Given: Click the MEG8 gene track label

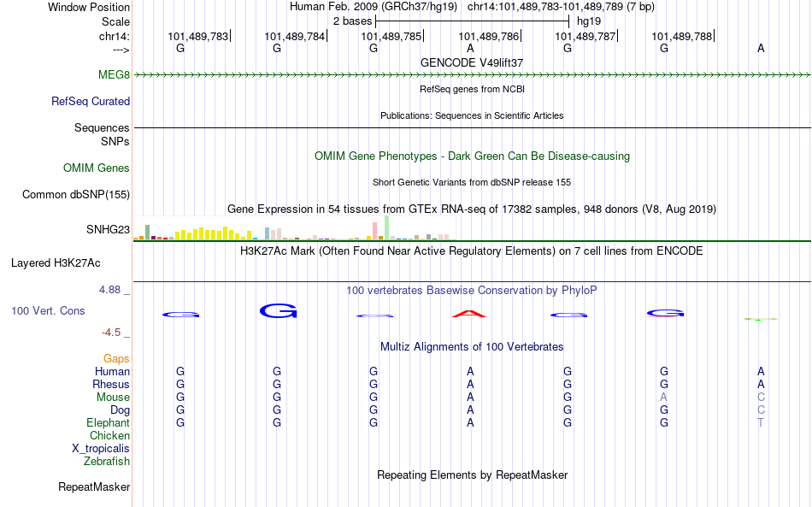Looking at the screenshot, I should click(114, 75).
